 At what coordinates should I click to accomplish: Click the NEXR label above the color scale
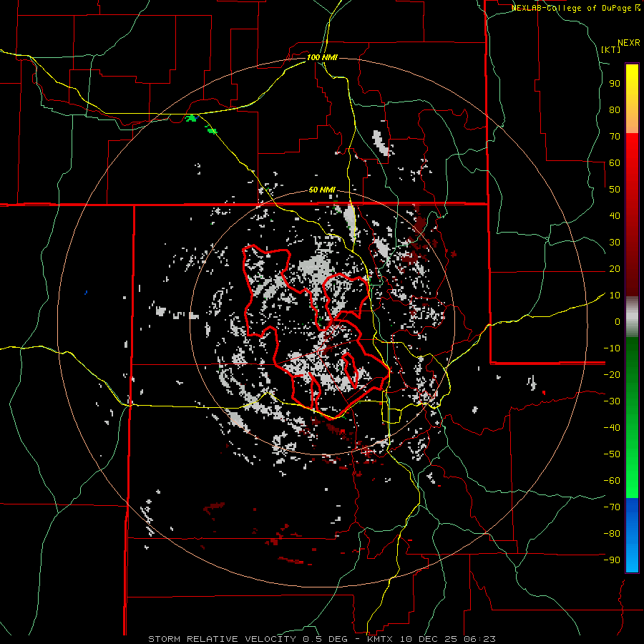[628, 42]
